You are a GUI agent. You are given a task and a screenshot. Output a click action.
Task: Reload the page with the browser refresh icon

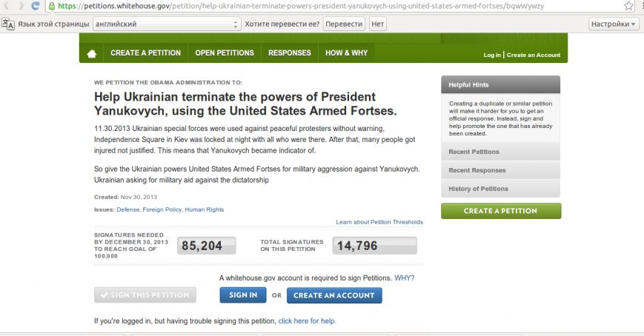click(x=36, y=6)
